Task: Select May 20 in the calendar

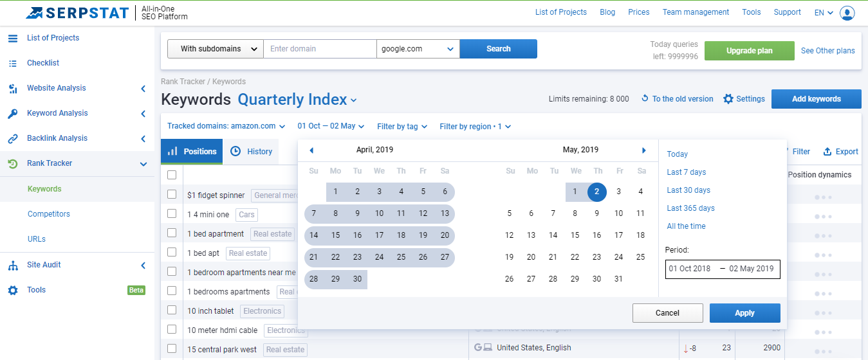Action: tap(531, 257)
